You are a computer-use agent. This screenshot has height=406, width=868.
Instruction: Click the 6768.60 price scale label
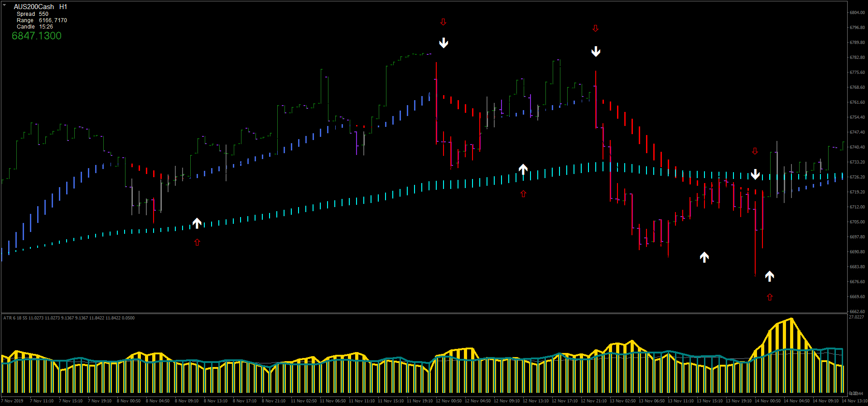(x=858, y=87)
